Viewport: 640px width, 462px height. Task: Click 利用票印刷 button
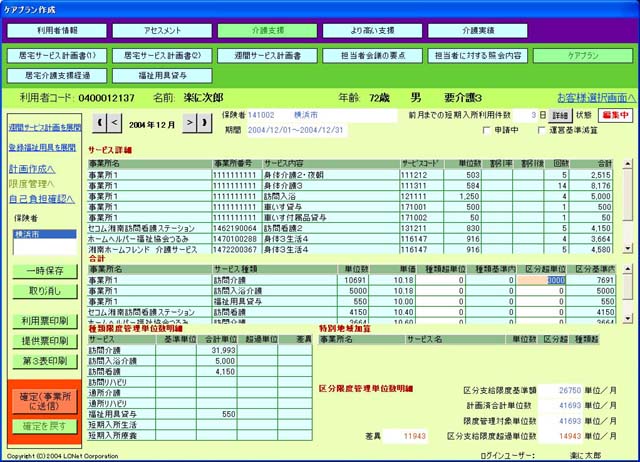pyautogui.click(x=45, y=321)
